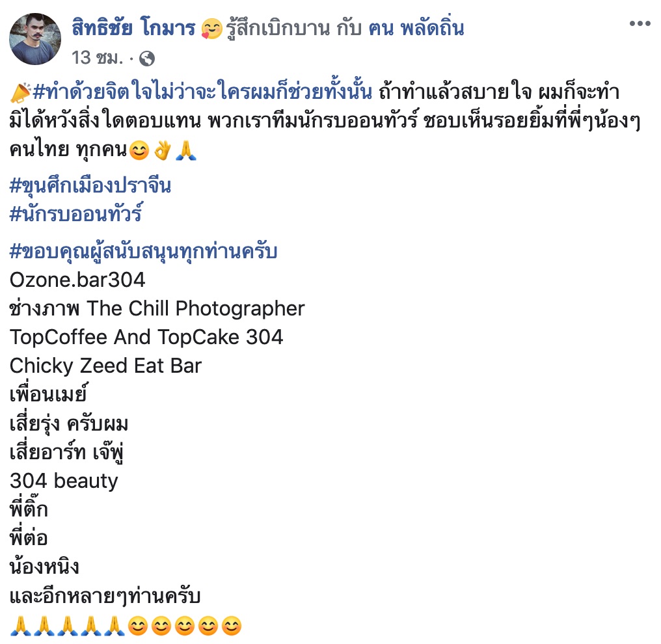The width and height of the screenshot is (661, 644).
Task: Click folded hands emoji after OK hand
Action: pyautogui.click(x=186, y=150)
